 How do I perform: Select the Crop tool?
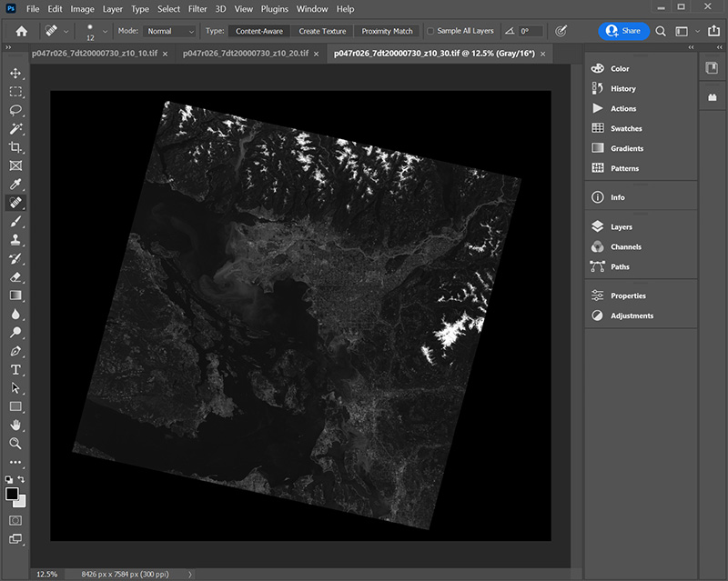pos(15,147)
